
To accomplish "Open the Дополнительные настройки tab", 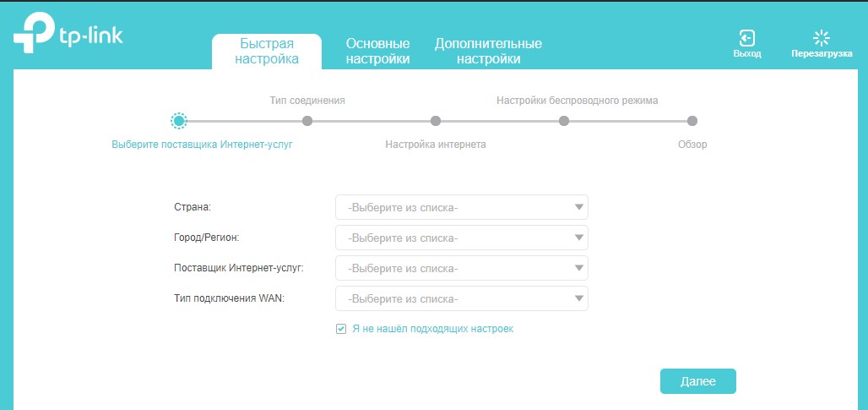I will (488, 52).
